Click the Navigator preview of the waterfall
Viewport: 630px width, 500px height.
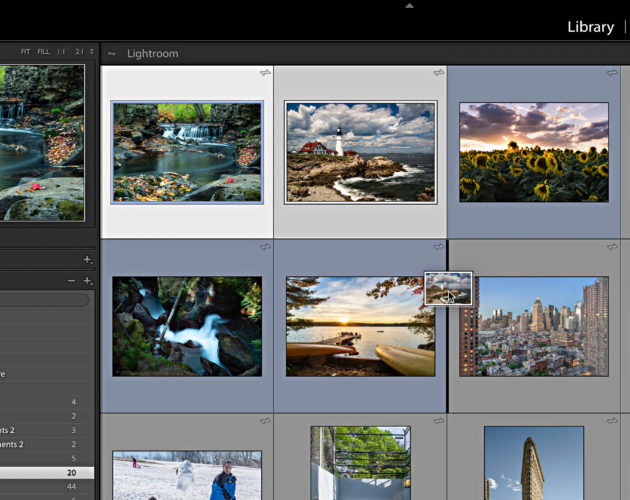[42, 143]
